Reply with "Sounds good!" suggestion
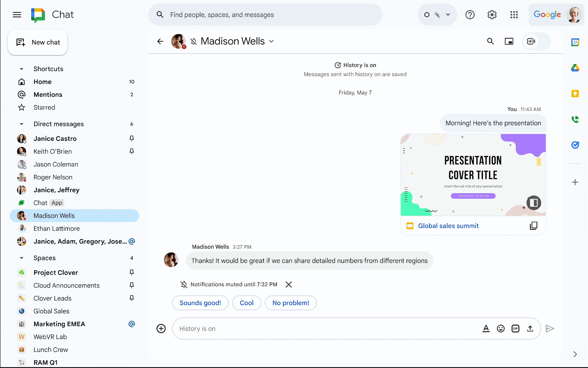Screen dimensions: 588x368 coord(200,303)
